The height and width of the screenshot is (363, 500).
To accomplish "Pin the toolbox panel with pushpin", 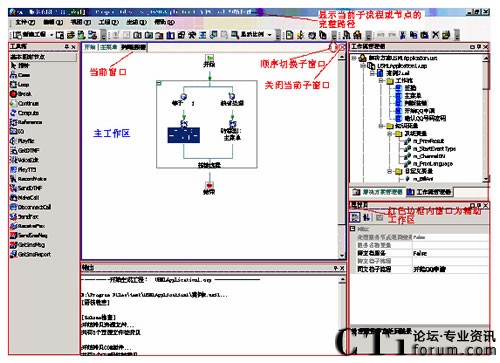I will [66, 47].
